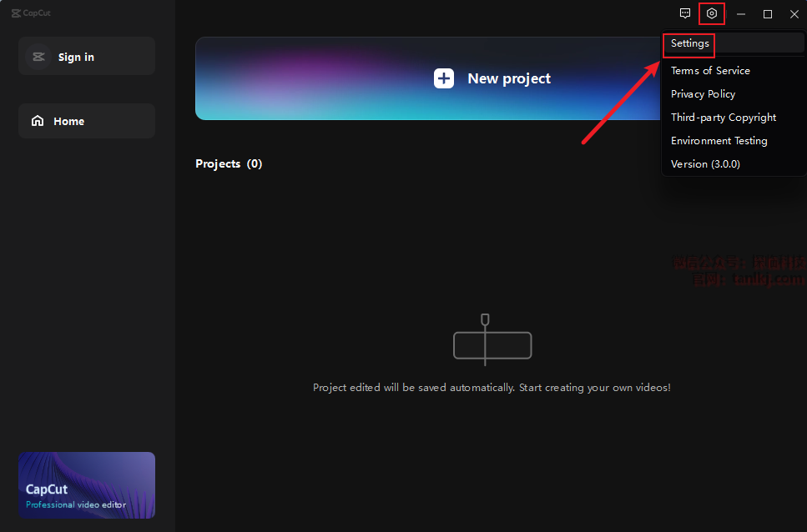
Task: Maximize the CapCut window
Action: tap(768, 14)
